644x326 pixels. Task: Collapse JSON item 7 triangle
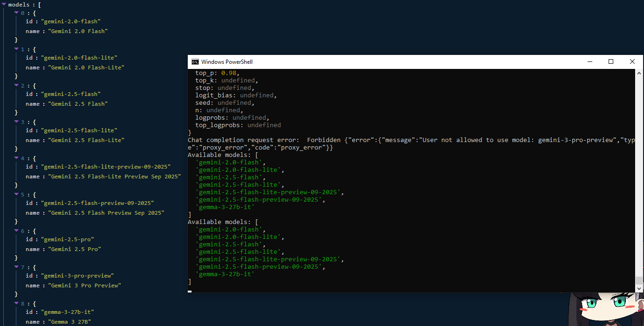(x=16, y=267)
